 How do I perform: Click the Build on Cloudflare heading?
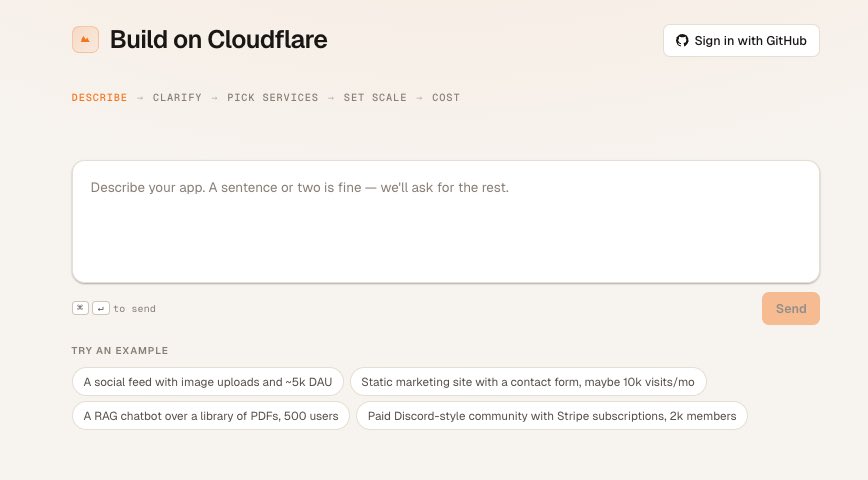coord(219,40)
